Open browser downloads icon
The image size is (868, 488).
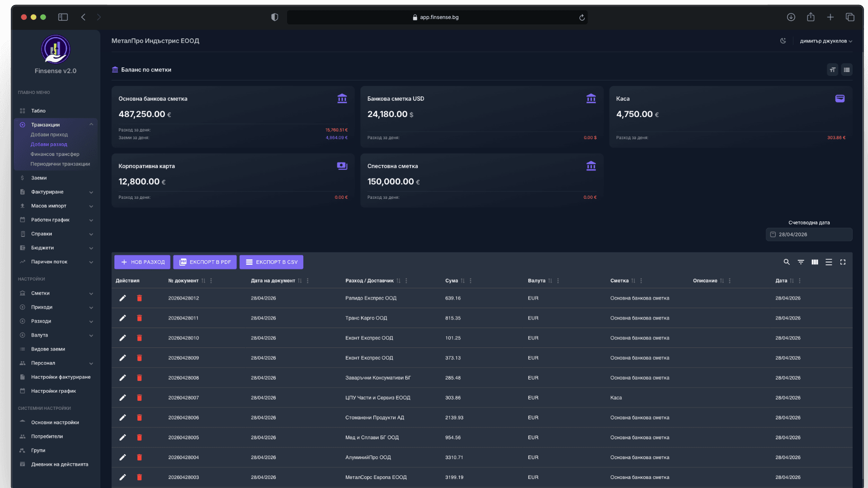pos(791,17)
